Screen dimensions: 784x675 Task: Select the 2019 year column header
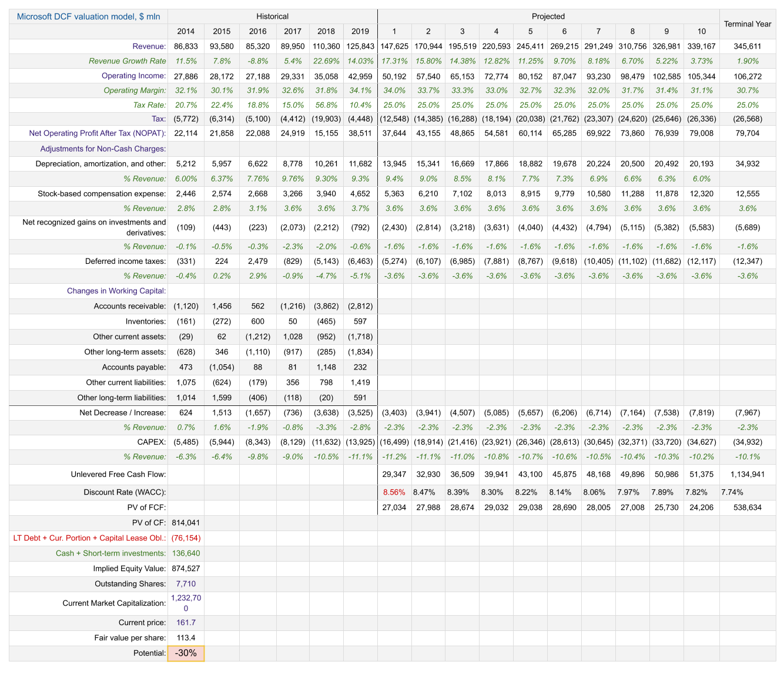point(360,32)
